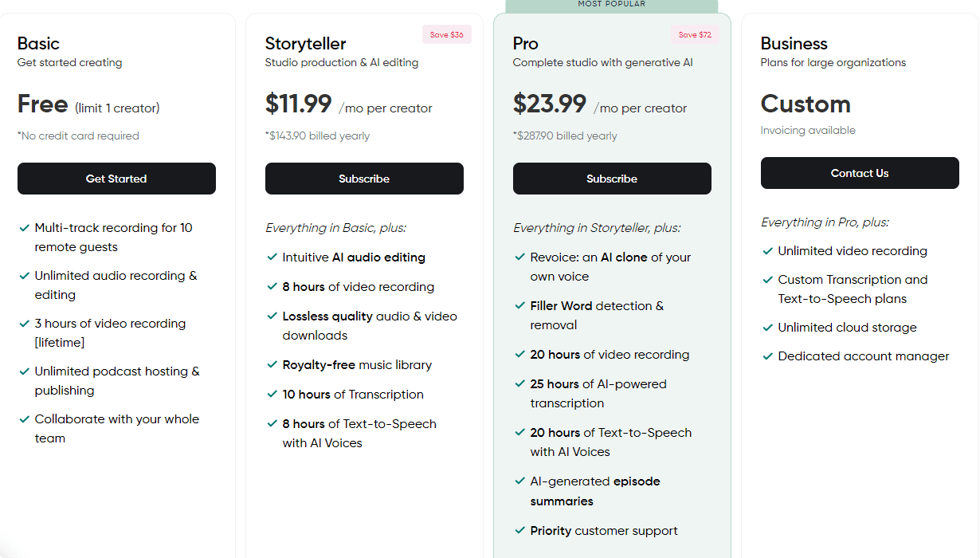Image resolution: width=980 pixels, height=558 pixels.
Task: Click checkmark beside Multi-track recording feature
Action: tap(25, 228)
